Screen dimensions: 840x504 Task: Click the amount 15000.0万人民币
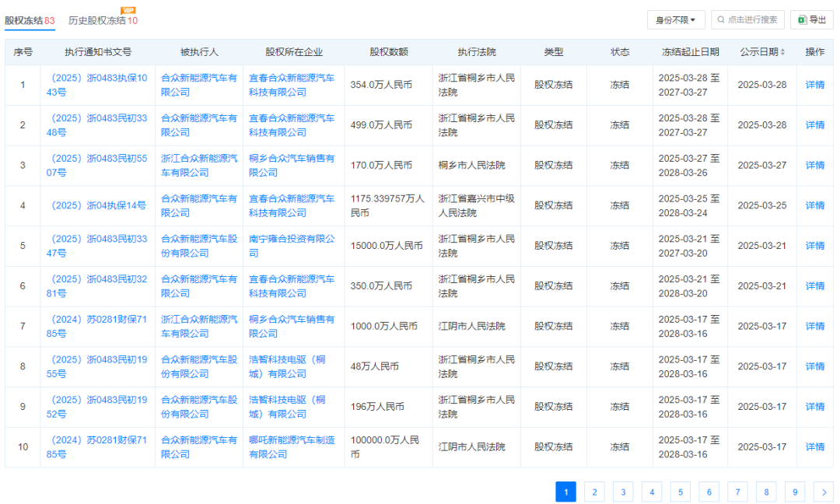[387, 246]
